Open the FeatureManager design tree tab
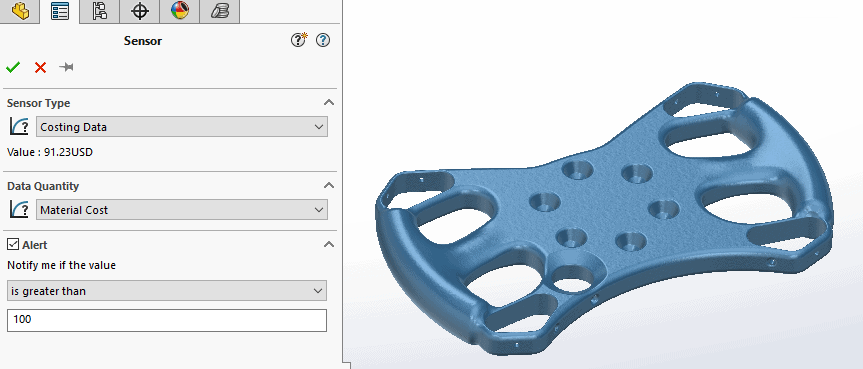The height and width of the screenshot is (369, 863). click(x=20, y=11)
